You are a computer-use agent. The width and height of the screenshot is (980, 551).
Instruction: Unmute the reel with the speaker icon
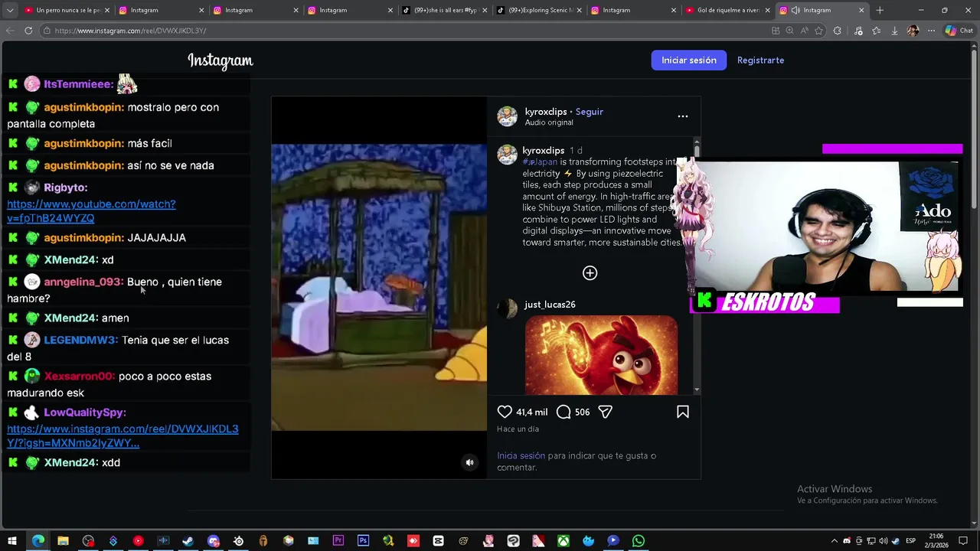click(x=470, y=462)
